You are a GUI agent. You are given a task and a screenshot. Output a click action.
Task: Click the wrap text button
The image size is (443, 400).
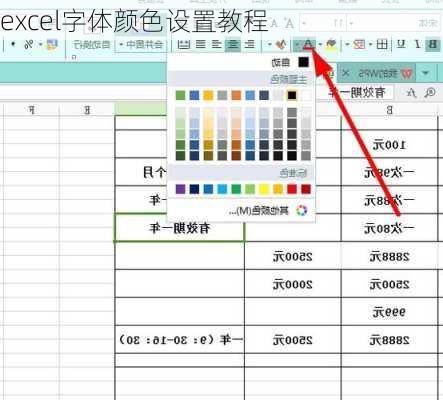click(x=91, y=44)
